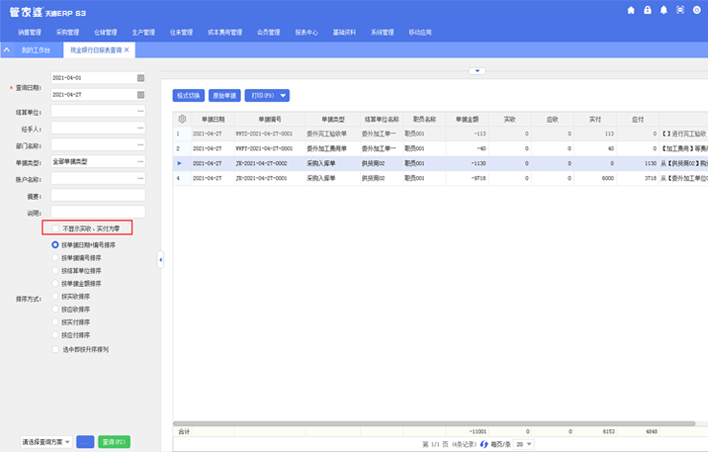Viewport: 708px width, 452px height.
Task: Click the lock screen icon
Action: click(647, 10)
